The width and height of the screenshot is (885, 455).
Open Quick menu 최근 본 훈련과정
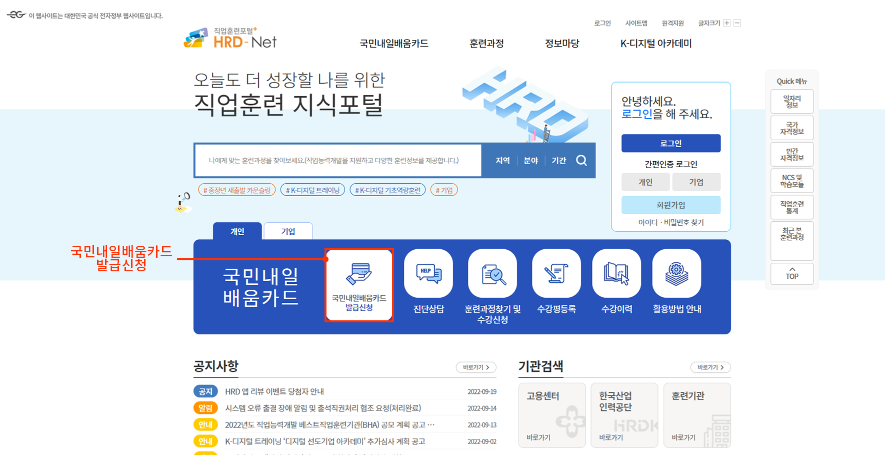pos(792,240)
